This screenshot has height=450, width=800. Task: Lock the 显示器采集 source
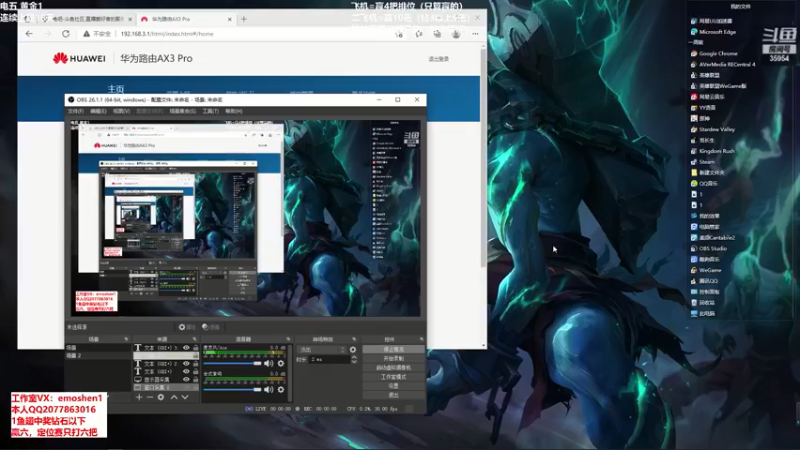point(195,380)
